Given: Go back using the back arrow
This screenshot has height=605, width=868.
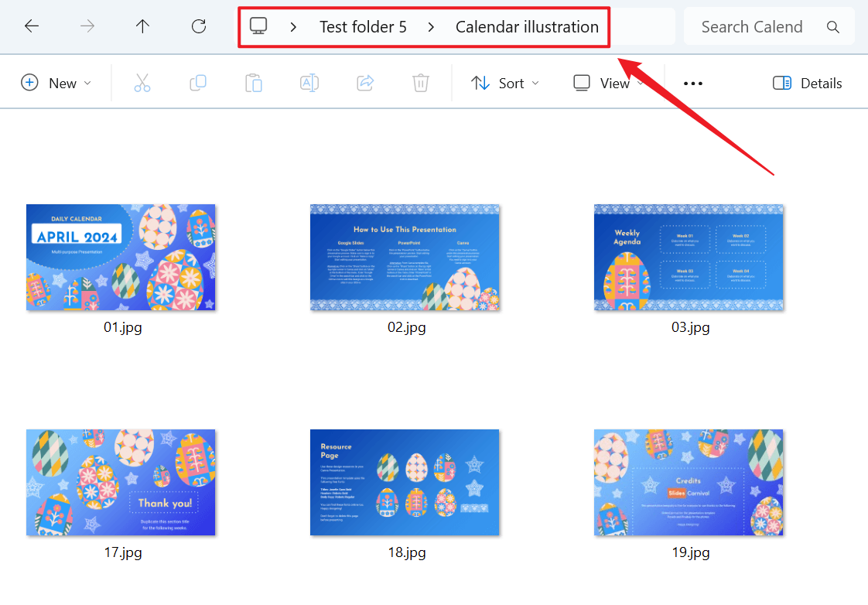Looking at the screenshot, I should click(x=32, y=26).
